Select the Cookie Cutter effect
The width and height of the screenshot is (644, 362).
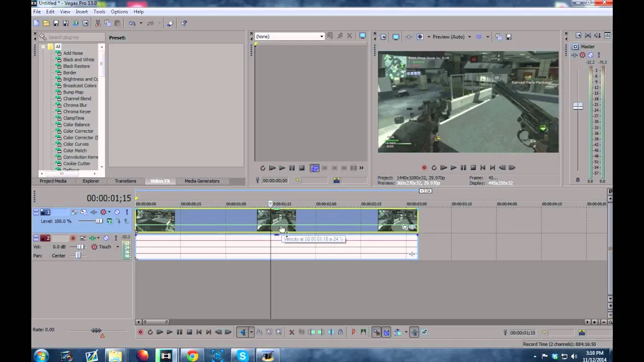[x=76, y=164]
